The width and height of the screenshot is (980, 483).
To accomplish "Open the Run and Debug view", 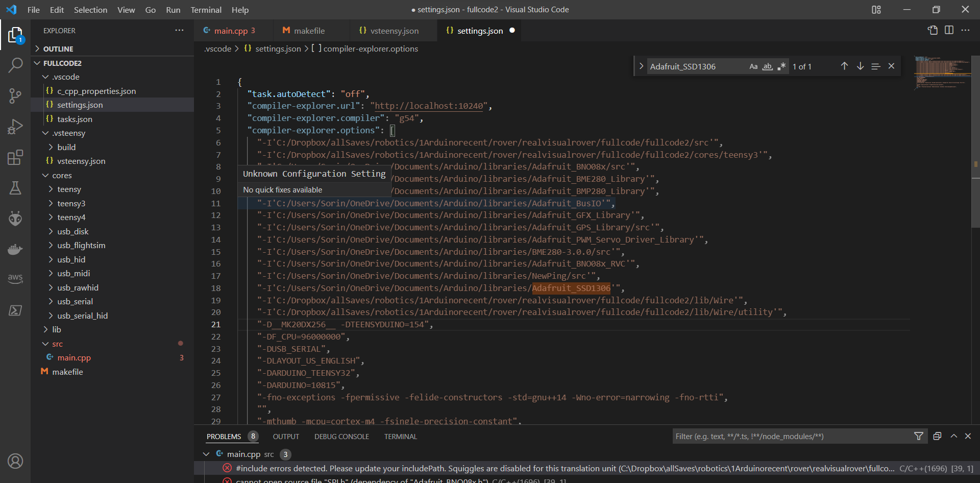I will tap(15, 127).
